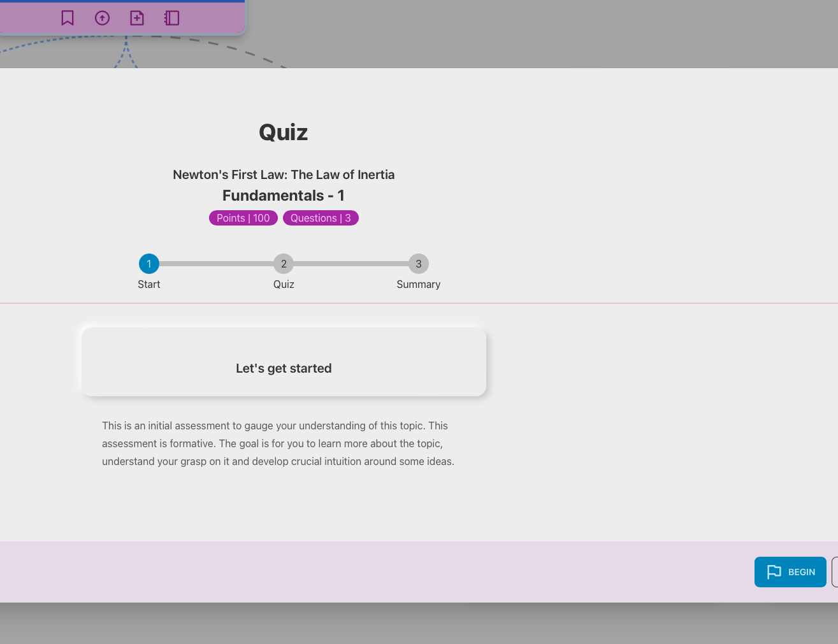Click the large Quiz heading

(x=284, y=132)
